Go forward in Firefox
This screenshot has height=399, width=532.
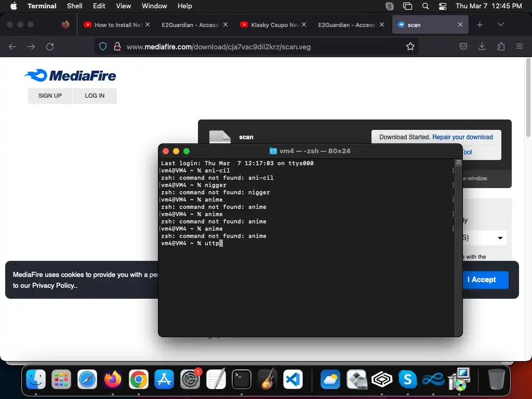click(31, 46)
